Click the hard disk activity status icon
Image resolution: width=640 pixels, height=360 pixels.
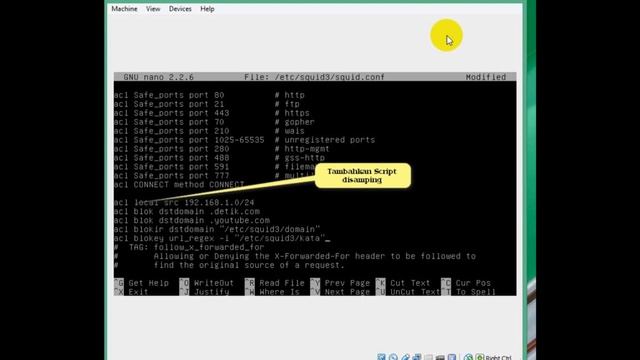381,357
